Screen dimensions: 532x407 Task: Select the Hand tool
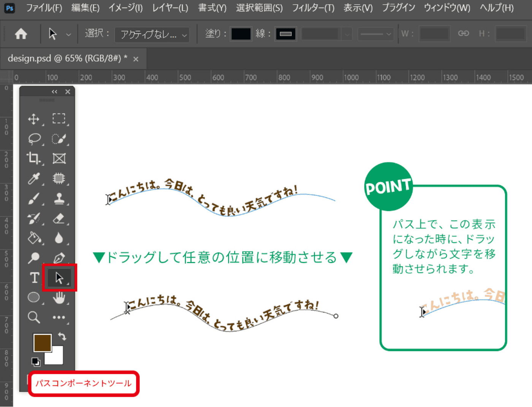point(59,297)
